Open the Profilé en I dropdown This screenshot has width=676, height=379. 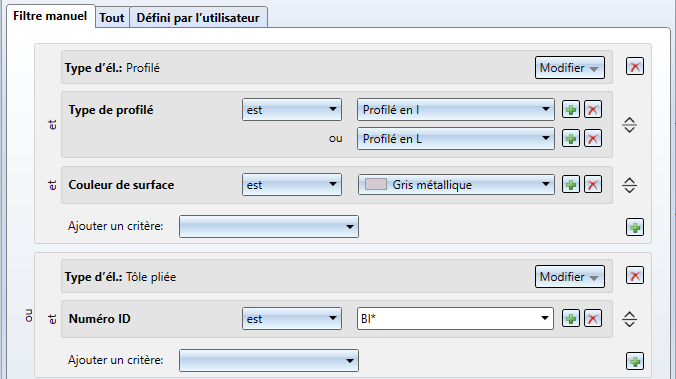[x=456, y=110]
